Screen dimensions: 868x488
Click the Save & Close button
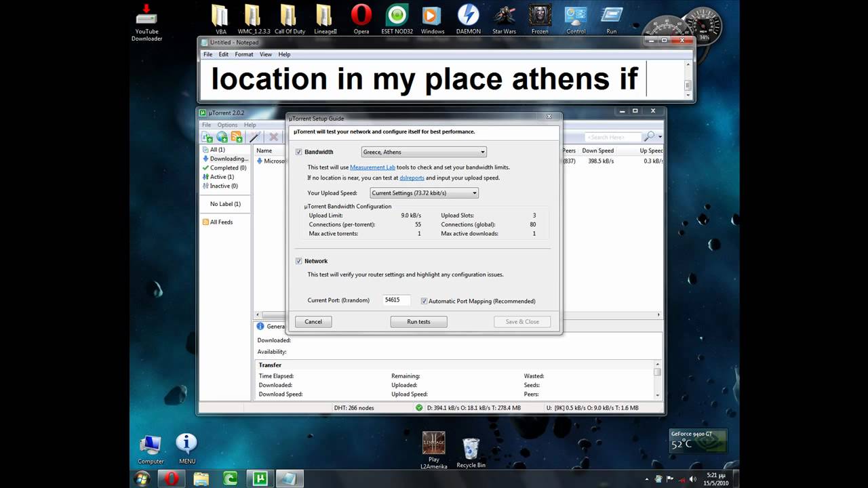coord(522,321)
